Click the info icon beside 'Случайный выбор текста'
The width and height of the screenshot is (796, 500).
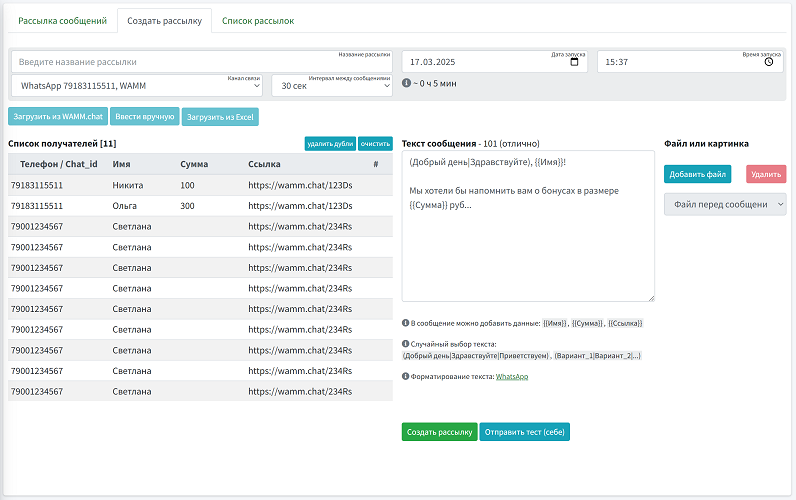pyautogui.click(x=406, y=343)
